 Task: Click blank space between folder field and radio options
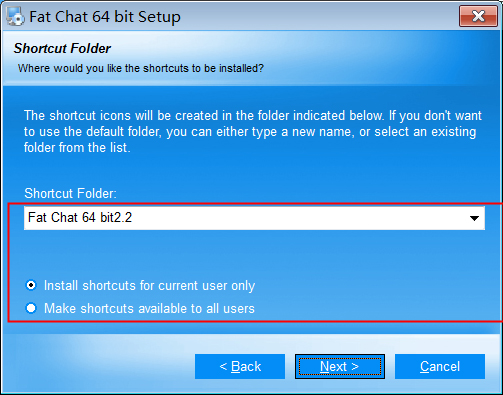coord(253,254)
